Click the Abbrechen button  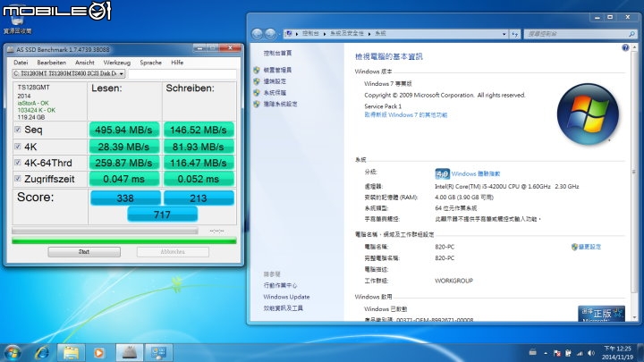click(x=173, y=251)
